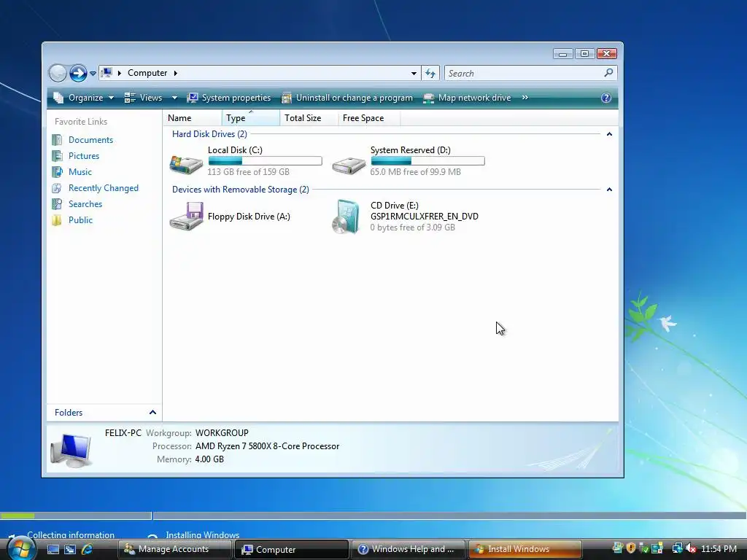This screenshot has height=560, width=747.
Task: Select the System Reserved (D:) drive icon
Action: click(349, 166)
